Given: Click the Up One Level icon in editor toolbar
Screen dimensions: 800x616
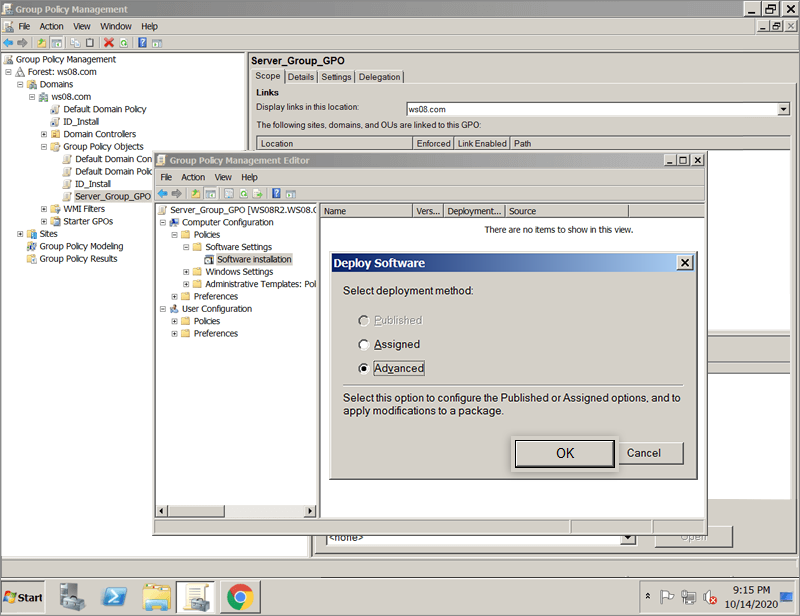Looking at the screenshot, I should click(x=196, y=193).
